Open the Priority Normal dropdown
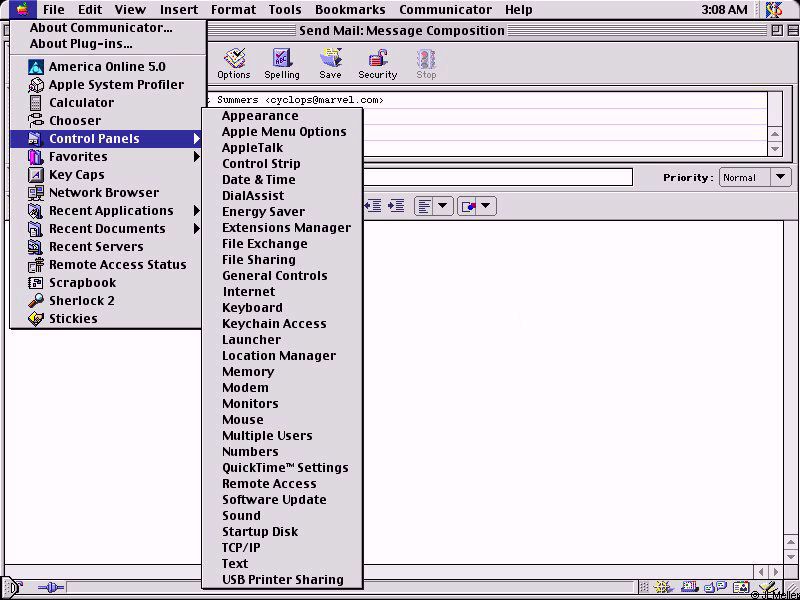 [x=755, y=178]
